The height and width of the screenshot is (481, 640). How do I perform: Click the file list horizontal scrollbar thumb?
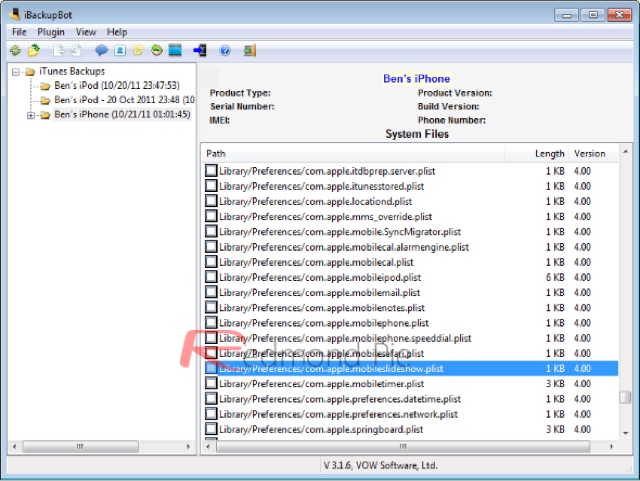coord(403,446)
